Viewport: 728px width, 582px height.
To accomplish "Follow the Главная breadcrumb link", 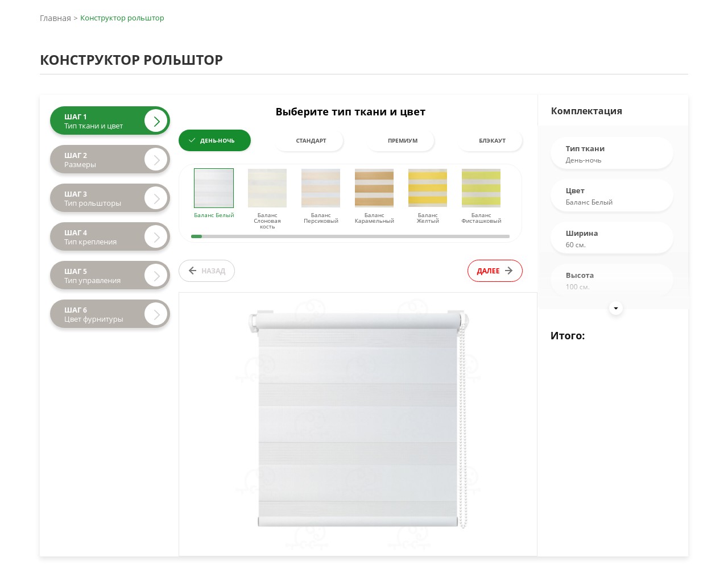I will coord(55,18).
